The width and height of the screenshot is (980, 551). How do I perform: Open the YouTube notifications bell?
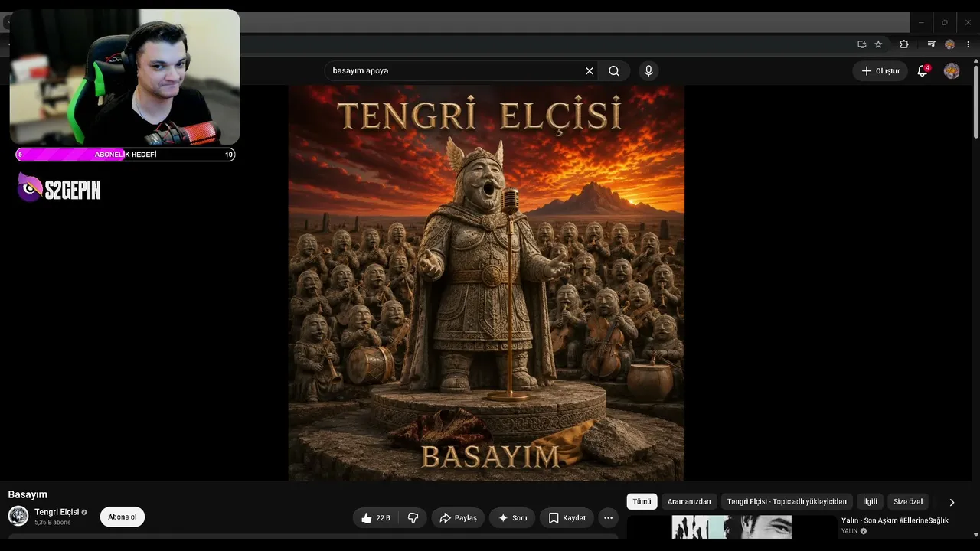[923, 70]
